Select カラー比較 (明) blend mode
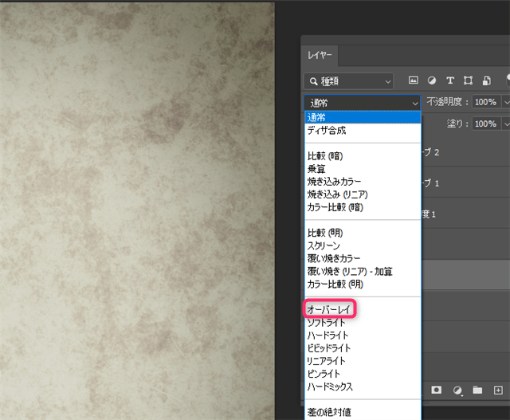Viewport: 510px width, 420px height. pos(363,284)
